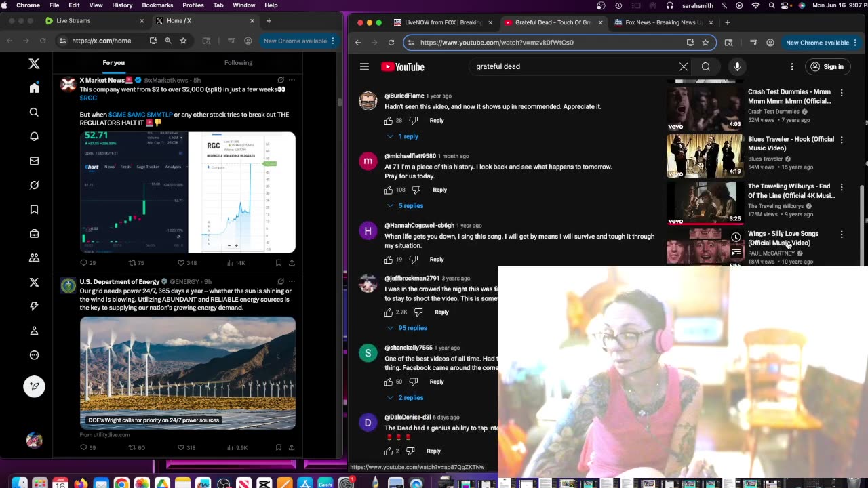
Task: Dislike the @michaelflatt9580 comment
Action: (416, 190)
